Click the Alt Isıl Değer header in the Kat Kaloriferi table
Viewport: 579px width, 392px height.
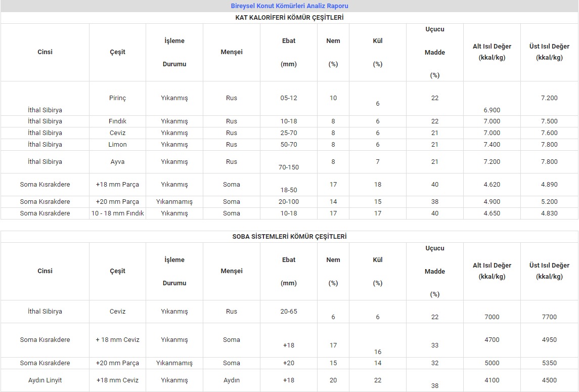tap(492, 52)
